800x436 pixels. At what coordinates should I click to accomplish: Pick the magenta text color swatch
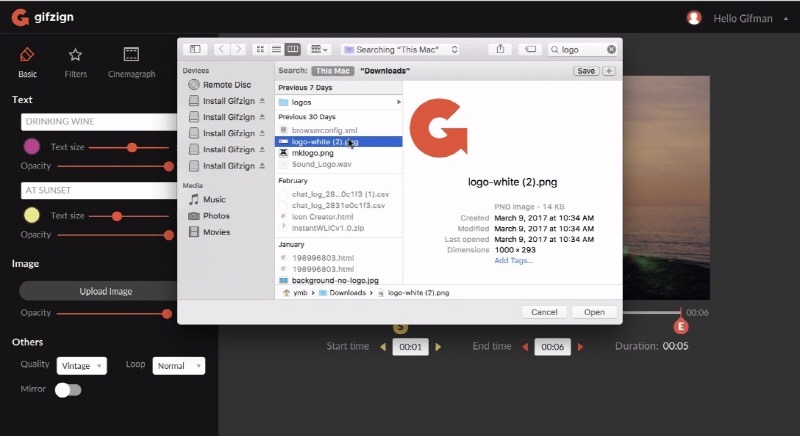[x=32, y=146]
